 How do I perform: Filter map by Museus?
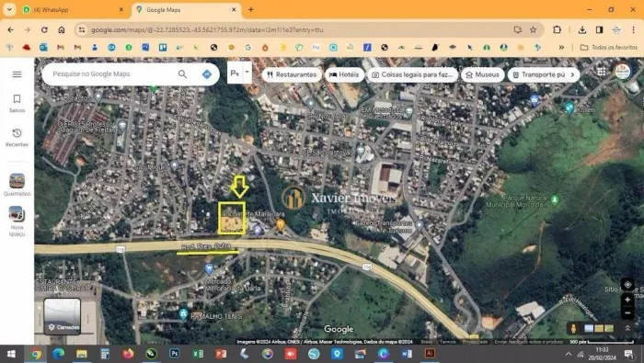483,74
